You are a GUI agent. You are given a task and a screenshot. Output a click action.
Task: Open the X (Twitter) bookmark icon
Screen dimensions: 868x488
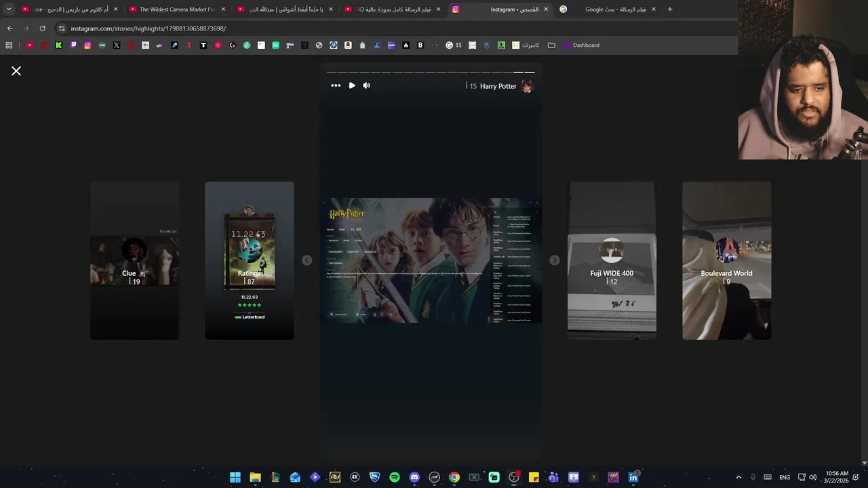point(117,45)
